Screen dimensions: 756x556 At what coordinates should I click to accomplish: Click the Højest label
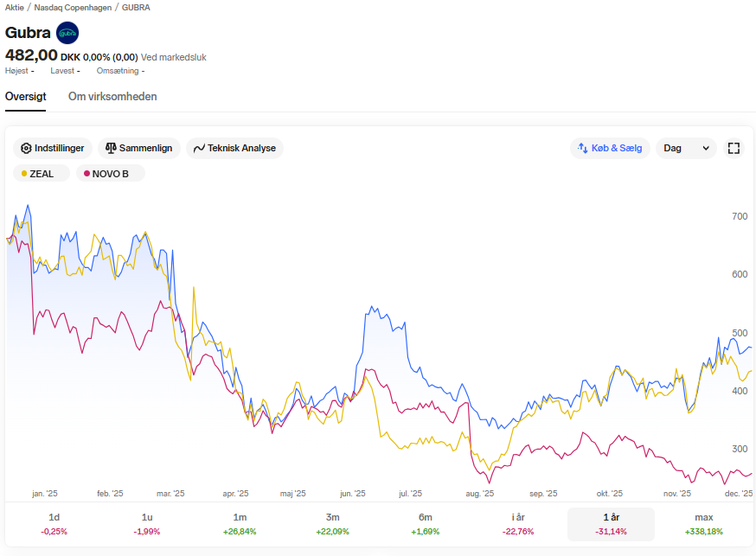17,71
